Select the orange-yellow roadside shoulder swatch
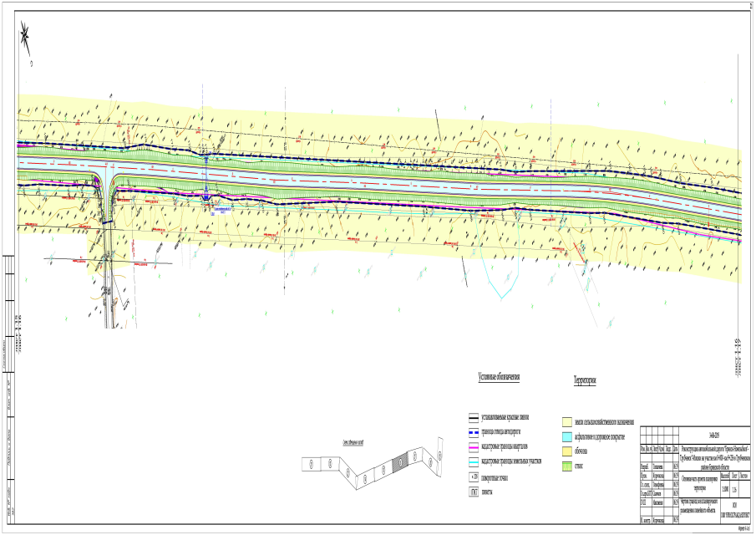The image size is (756, 535). 566,451
